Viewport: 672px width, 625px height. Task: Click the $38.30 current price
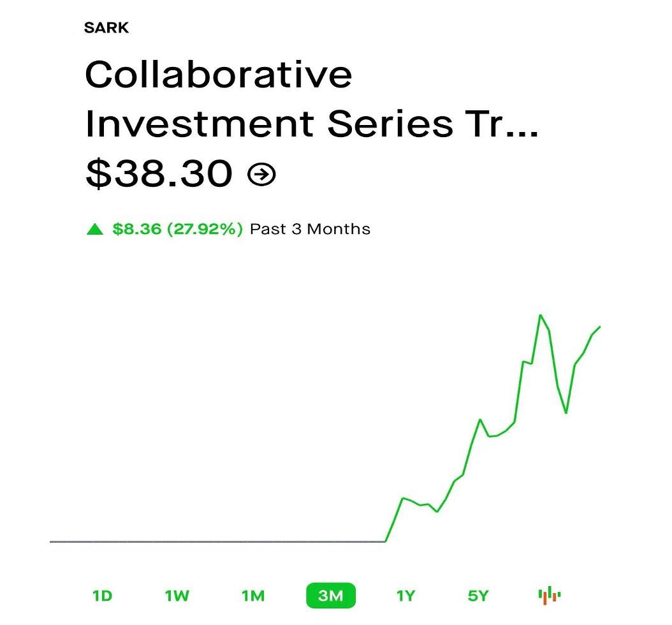(159, 174)
